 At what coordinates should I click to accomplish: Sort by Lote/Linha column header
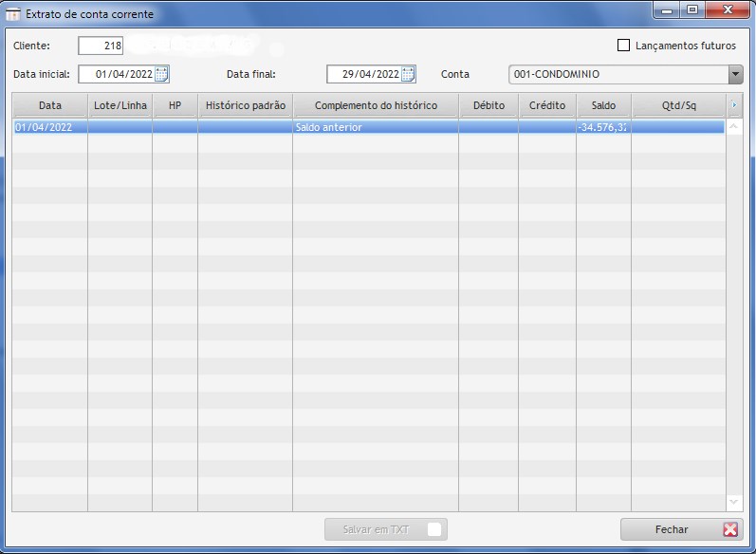pos(120,105)
